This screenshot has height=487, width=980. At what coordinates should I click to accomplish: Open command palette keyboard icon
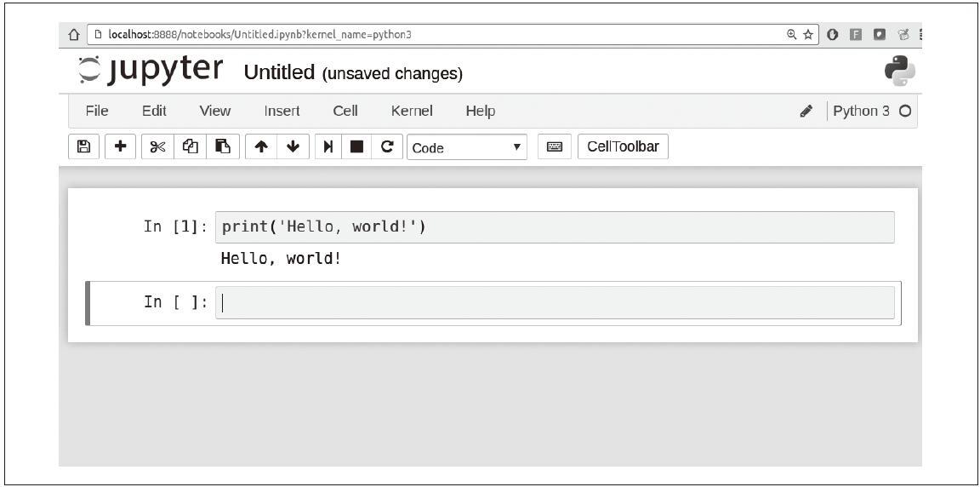pos(555,146)
